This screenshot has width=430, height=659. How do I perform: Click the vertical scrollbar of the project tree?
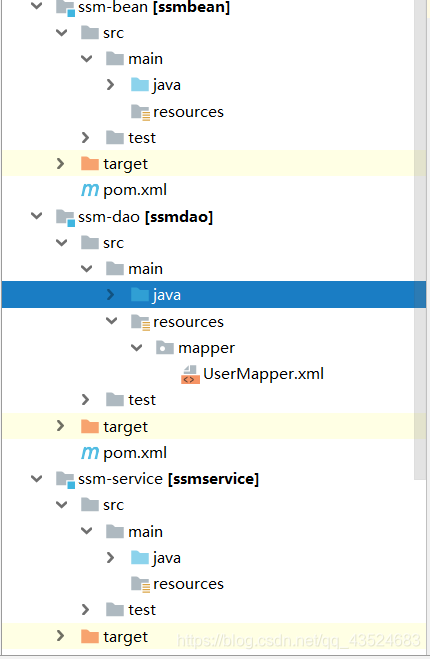(x=420, y=240)
